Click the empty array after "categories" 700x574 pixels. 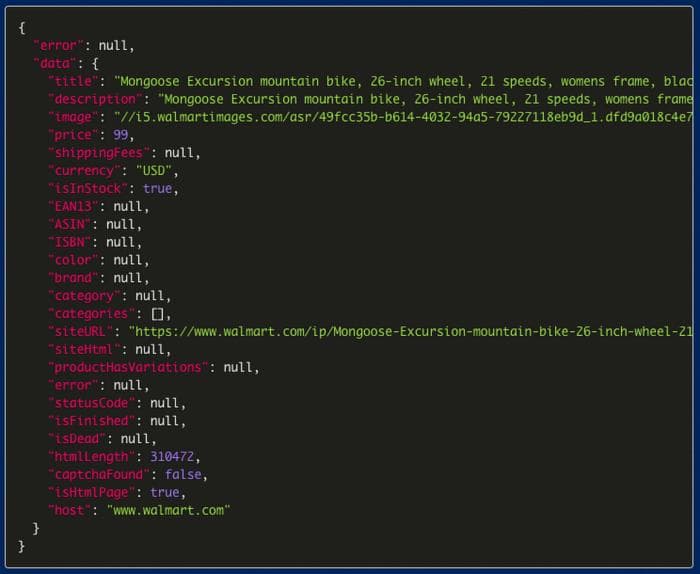coord(157,314)
